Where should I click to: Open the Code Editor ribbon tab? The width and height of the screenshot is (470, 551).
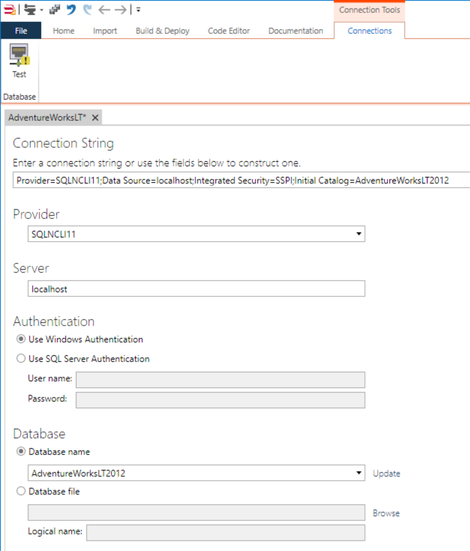pyautogui.click(x=229, y=31)
